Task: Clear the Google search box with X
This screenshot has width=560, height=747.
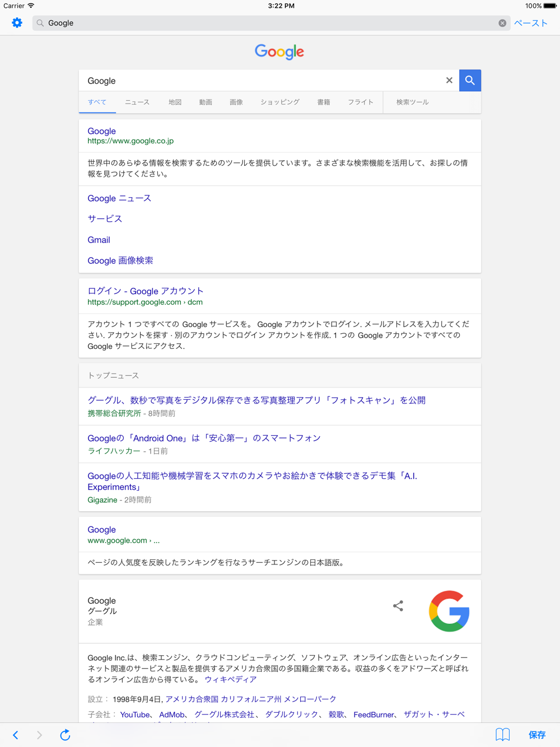Action: click(449, 81)
